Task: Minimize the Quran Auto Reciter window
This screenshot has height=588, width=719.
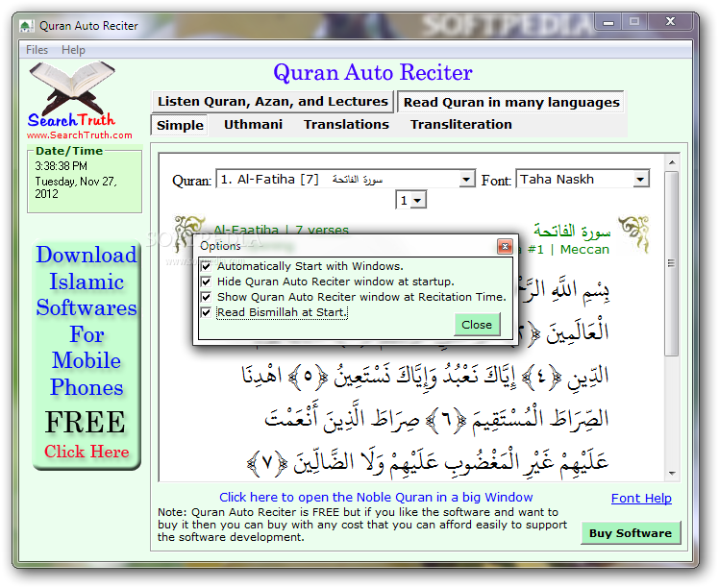Action: tap(608, 22)
